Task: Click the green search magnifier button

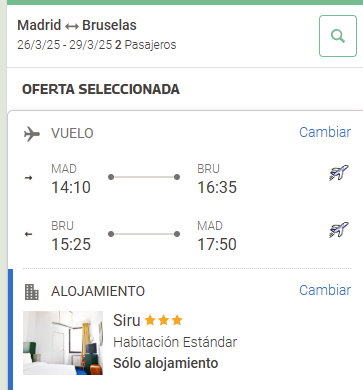Action: tap(338, 36)
